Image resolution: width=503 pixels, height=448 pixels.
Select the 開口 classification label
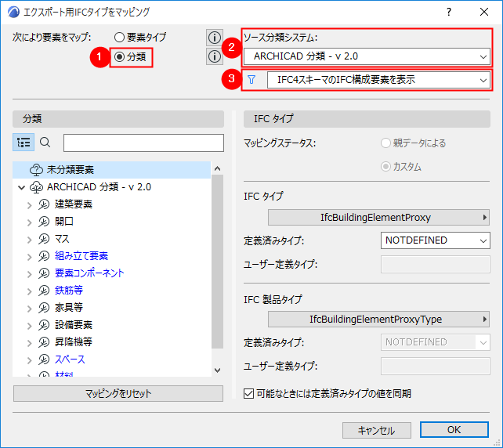click(x=64, y=222)
